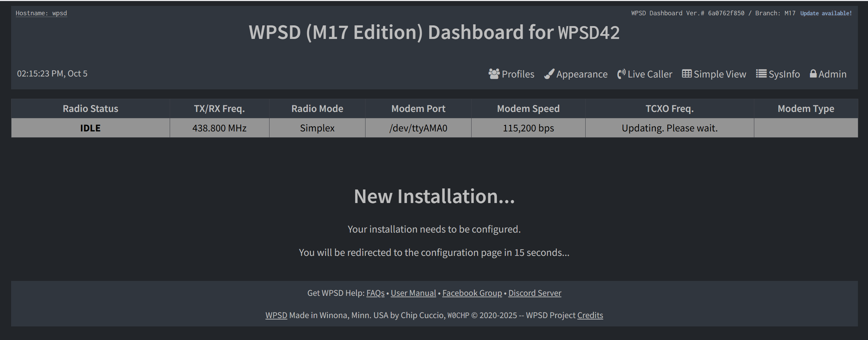Click the IDLE radio status cell
This screenshot has height=340, width=868.
90,128
